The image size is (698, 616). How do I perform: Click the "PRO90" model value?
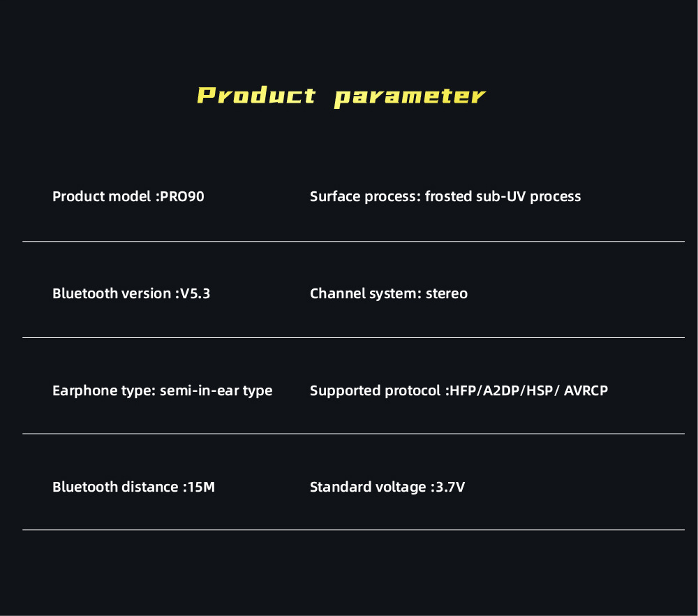[x=182, y=196]
